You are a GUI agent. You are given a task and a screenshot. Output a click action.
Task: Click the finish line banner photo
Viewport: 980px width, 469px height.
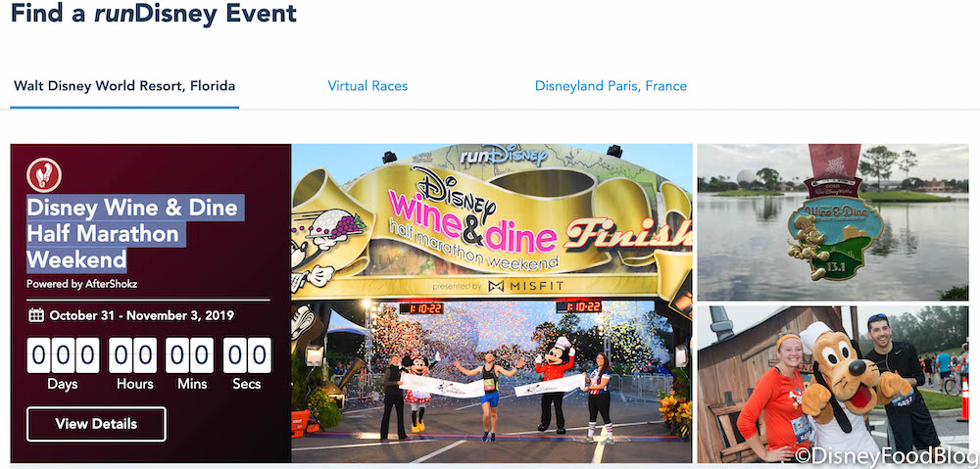492,303
